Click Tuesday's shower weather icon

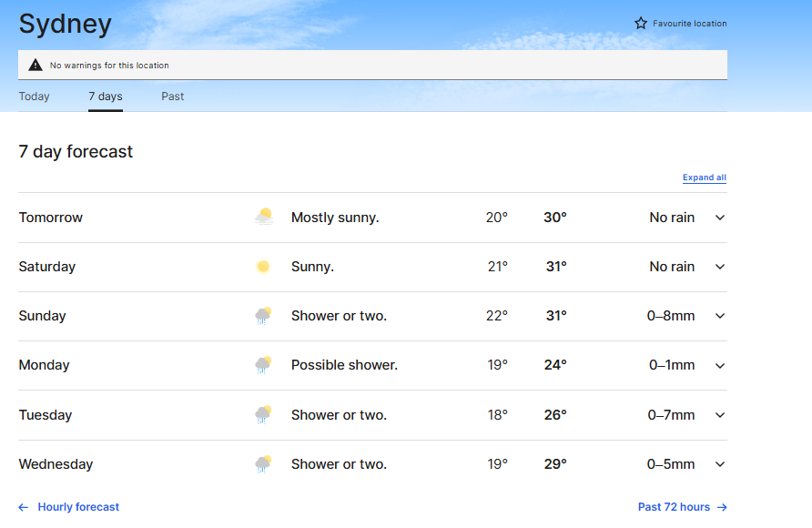(263, 415)
